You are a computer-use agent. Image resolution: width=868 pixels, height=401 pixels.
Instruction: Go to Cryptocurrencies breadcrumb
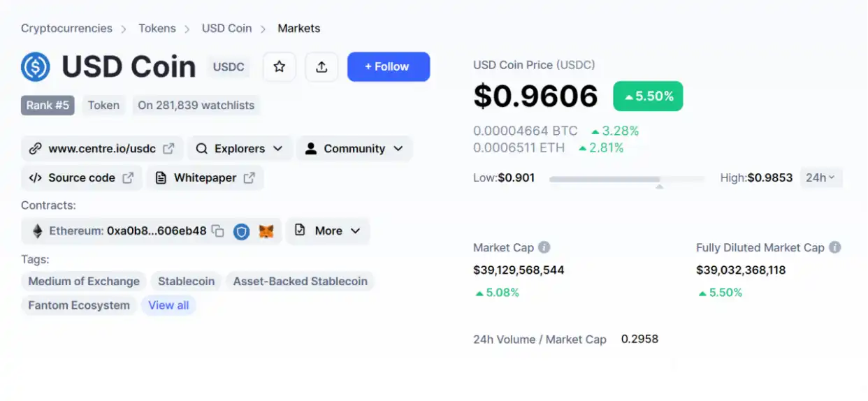(x=66, y=29)
